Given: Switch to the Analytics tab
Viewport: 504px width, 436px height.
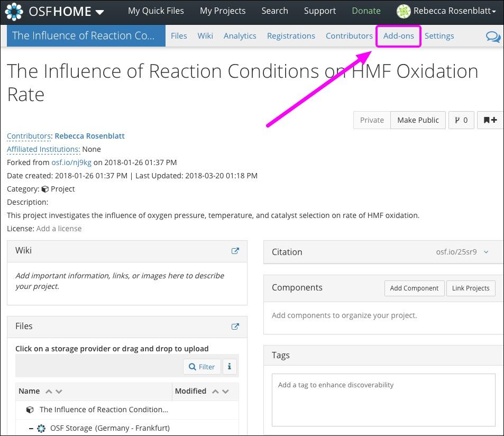Looking at the screenshot, I should [240, 35].
